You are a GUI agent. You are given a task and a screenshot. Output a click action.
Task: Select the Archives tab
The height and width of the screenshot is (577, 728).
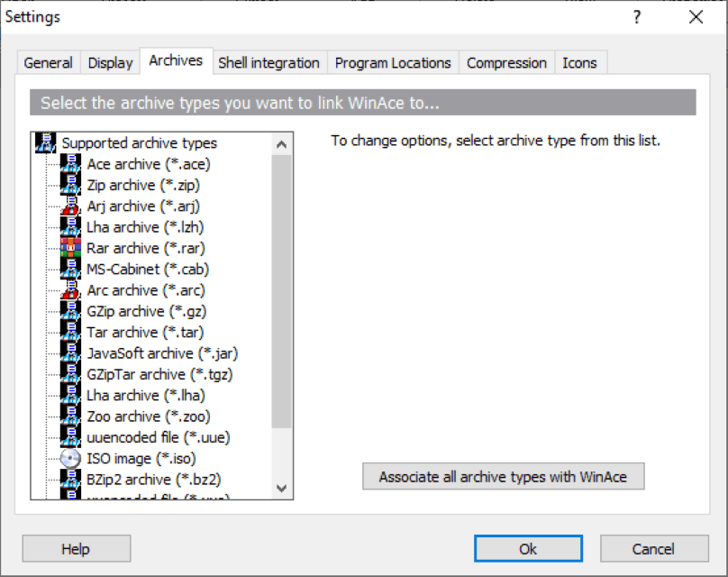tap(176, 60)
